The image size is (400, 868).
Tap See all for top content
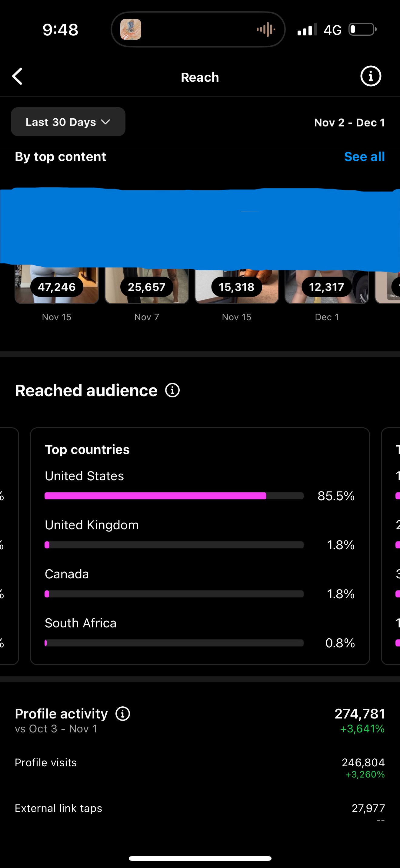[364, 157]
